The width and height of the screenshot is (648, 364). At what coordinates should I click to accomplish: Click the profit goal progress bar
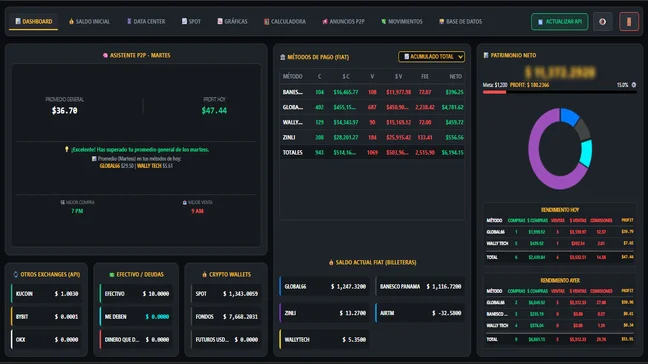click(x=560, y=92)
